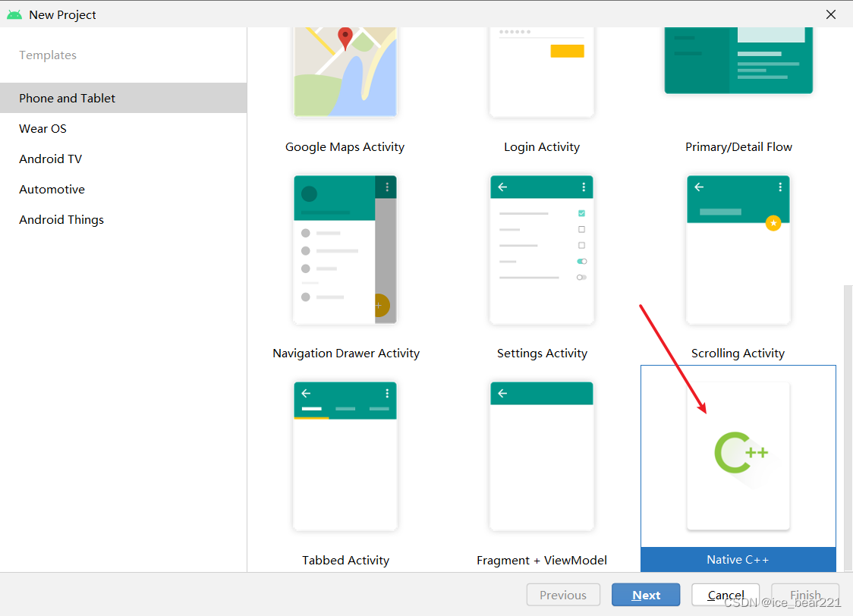Select the Native C++ template thumbnail
Image resolution: width=853 pixels, height=616 pixels.
738,456
